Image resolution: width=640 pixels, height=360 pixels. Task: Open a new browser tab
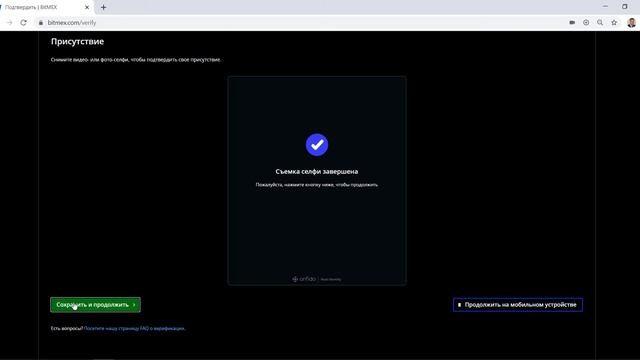click(103, 7)
